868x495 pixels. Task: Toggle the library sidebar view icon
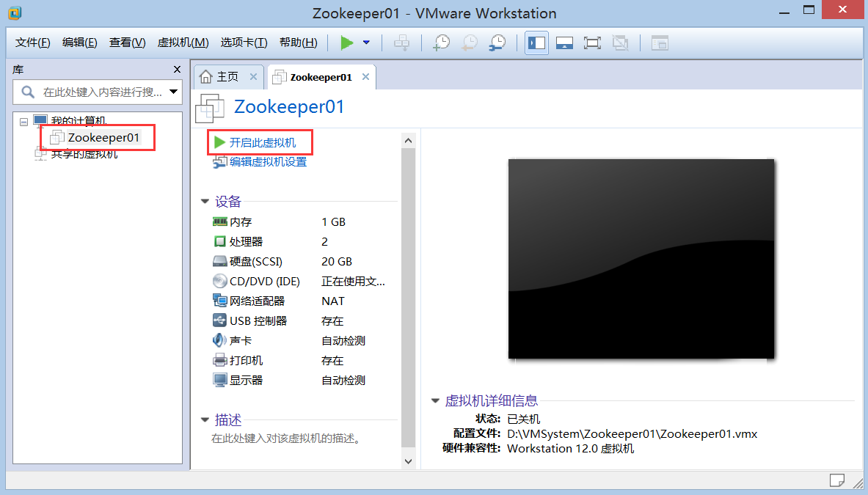[x=536, y=43]
